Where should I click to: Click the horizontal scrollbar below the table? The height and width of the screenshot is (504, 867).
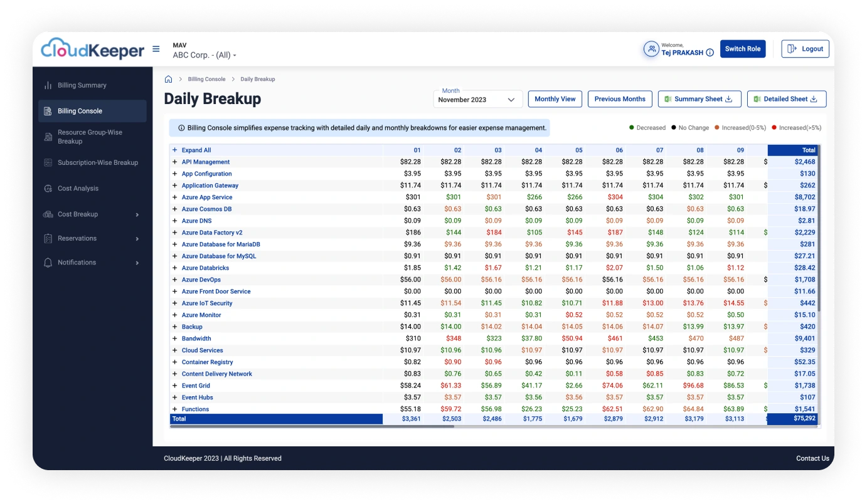click(312, 426)
